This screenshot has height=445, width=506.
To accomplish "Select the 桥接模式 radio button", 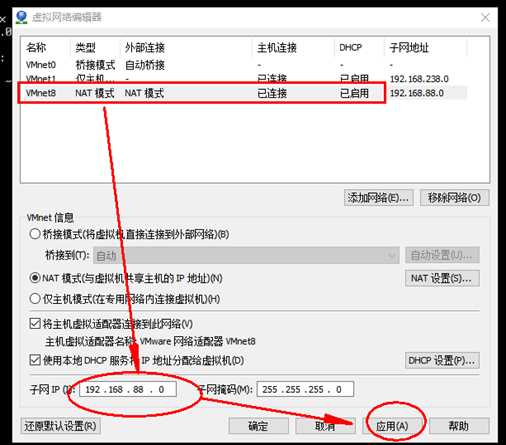I will pyautogui.click(x=35, y=234).
